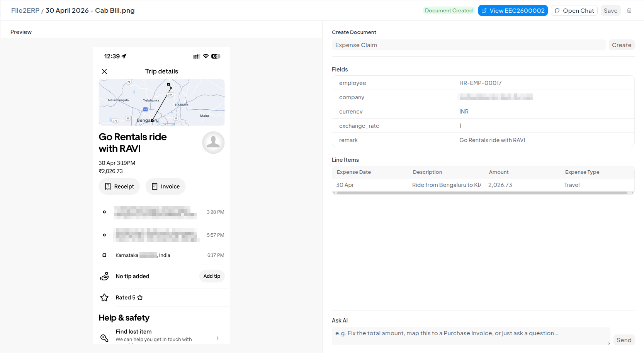Save the document
Screen dimensions: 644x353
click(610, 10)
